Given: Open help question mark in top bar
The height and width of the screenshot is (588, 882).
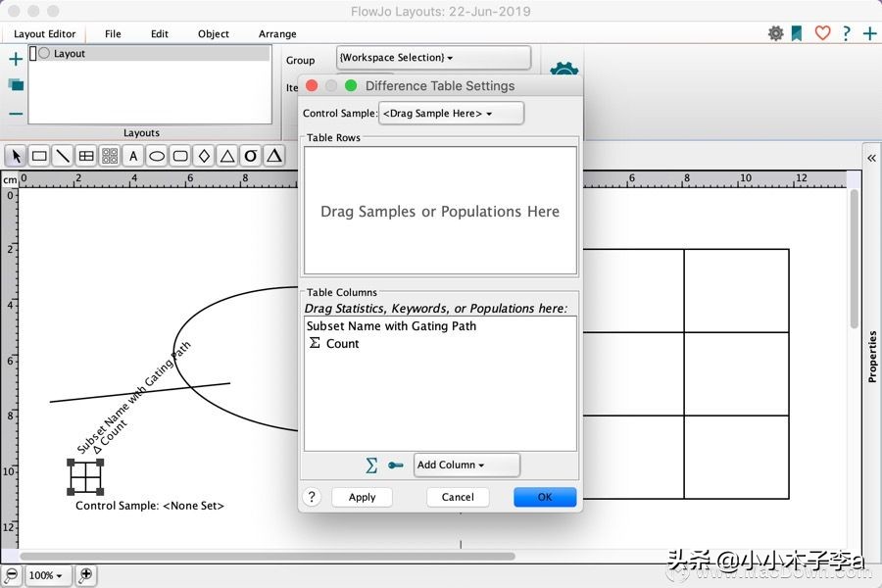Looking at the screenshot, I should (x=846, y=33).
